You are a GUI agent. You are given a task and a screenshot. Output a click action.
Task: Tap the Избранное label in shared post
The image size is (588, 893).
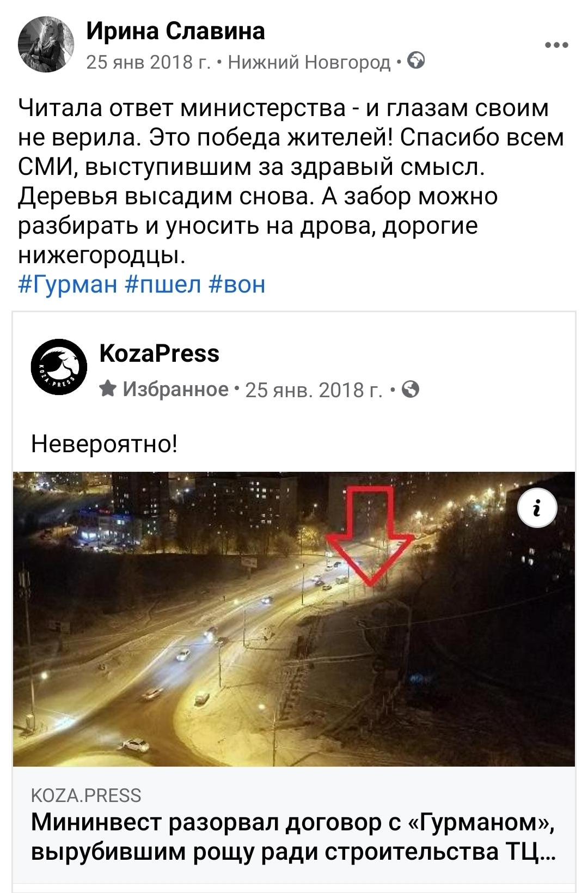176,389
